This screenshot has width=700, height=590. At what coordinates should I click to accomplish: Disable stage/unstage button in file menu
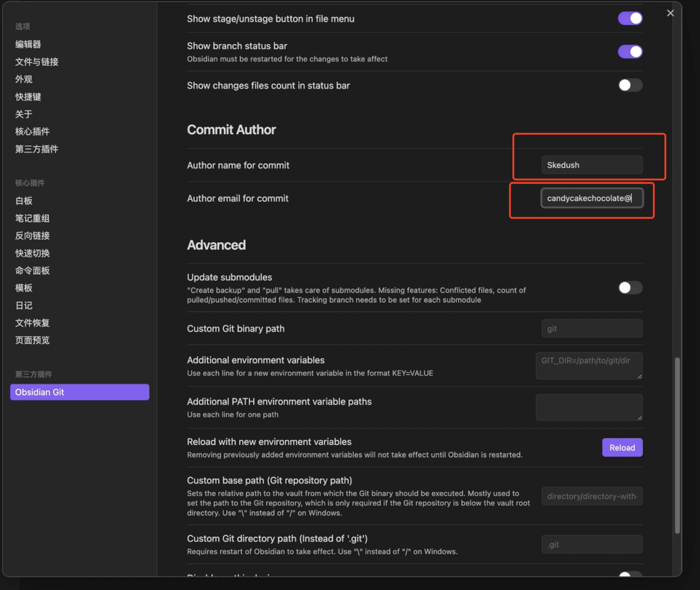pos(630,18)
